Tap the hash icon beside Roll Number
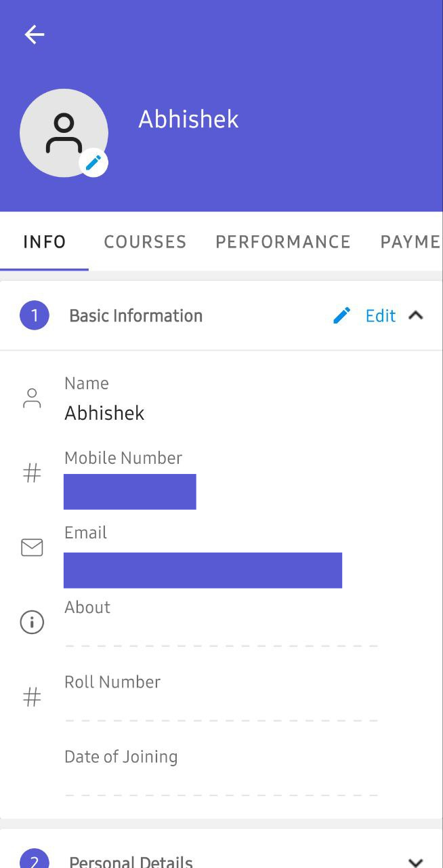This screenshot has height=868, width=443. click(x=32, y=697)
